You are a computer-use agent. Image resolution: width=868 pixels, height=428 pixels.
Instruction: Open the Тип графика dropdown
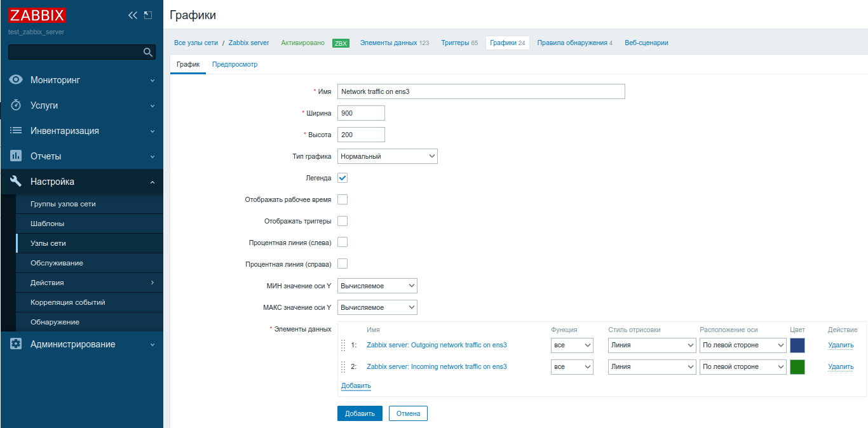388,156
